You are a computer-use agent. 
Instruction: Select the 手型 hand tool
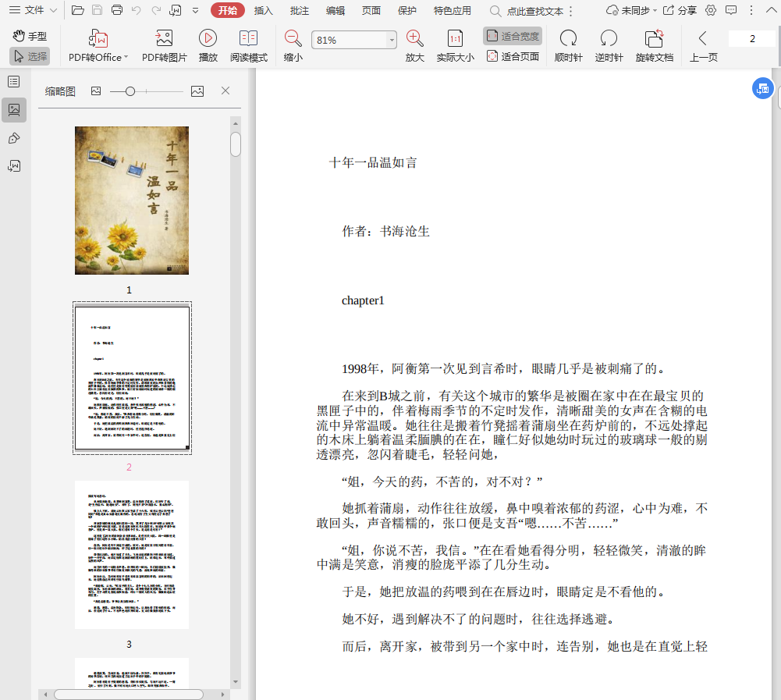(30, 36)
